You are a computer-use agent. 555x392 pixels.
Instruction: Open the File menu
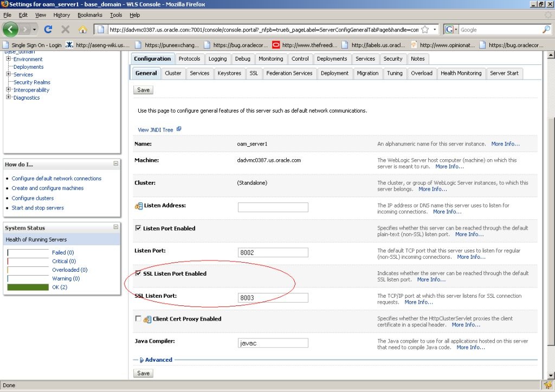point(7,15)
